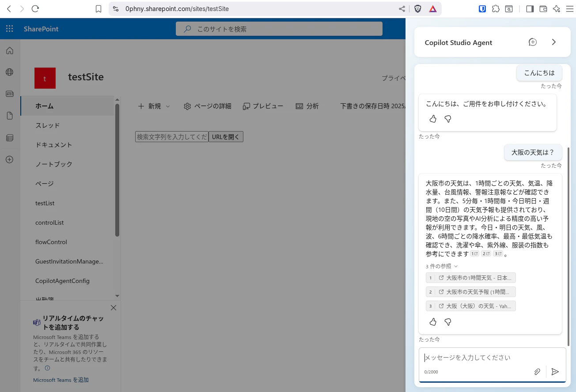Image resolution: width=576 pixels, height=392 pixels.
Task: Open the 新規 dropdown menu
Action: (x=154, y=106)
